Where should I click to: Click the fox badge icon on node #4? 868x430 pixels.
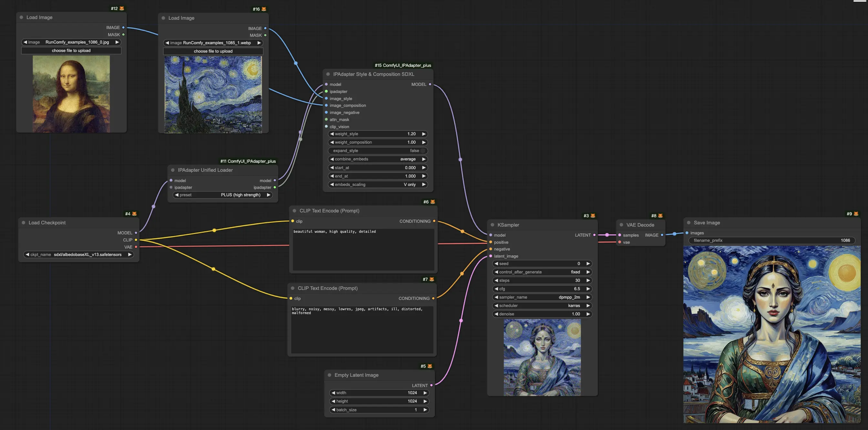[x=134, y=214]
